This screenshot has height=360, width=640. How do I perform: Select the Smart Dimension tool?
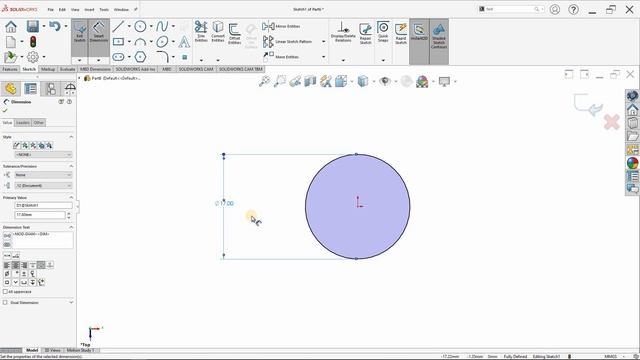[x=98, y=32]
